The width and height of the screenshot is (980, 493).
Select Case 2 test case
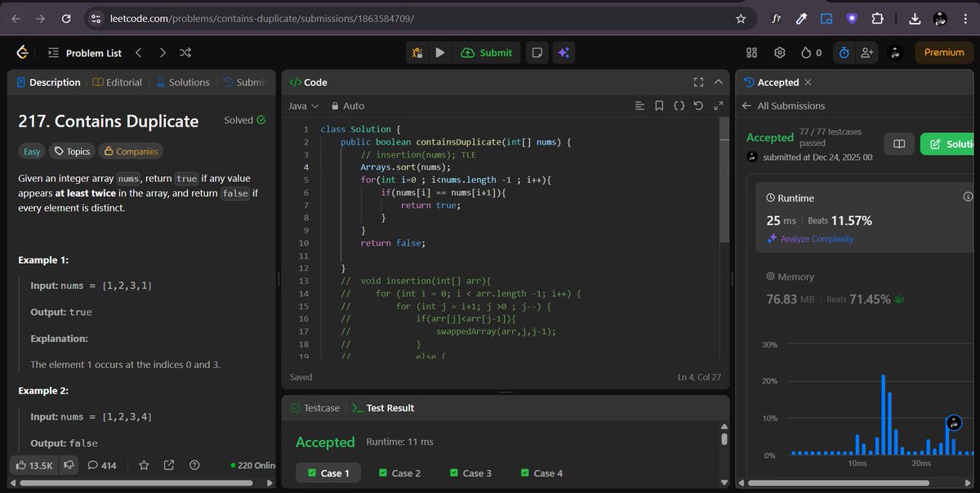point(399,473)
